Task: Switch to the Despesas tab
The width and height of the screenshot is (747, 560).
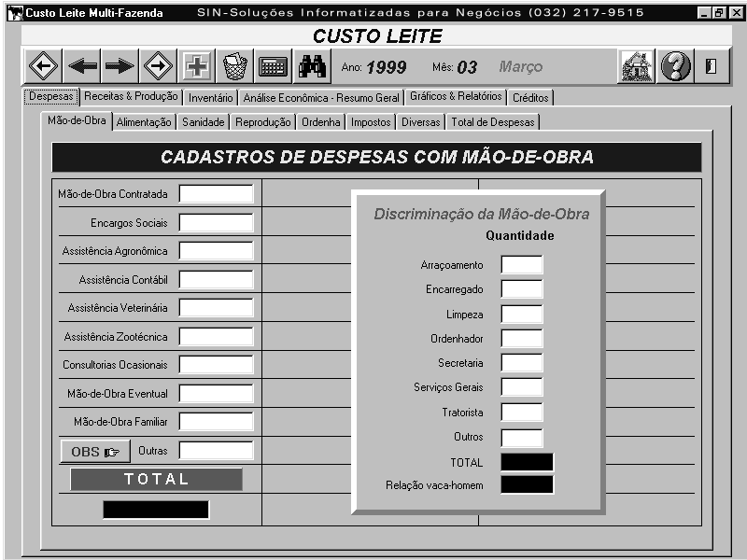Action: pos(51,96)
